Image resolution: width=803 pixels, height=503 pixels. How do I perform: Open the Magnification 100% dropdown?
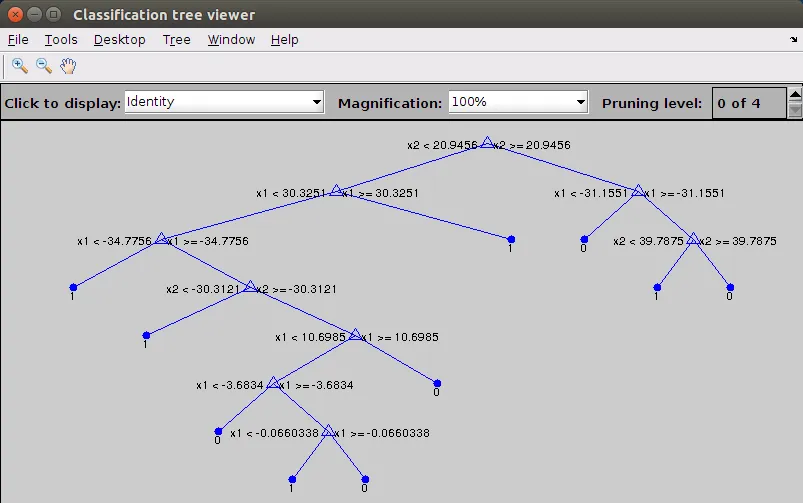[518, 102]
